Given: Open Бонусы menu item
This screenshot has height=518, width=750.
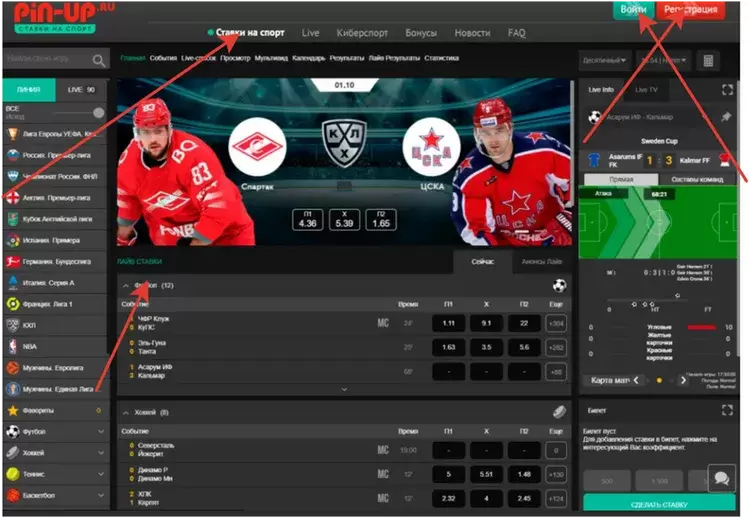Looking at the screenshot, I should click(x=421, y=33).
